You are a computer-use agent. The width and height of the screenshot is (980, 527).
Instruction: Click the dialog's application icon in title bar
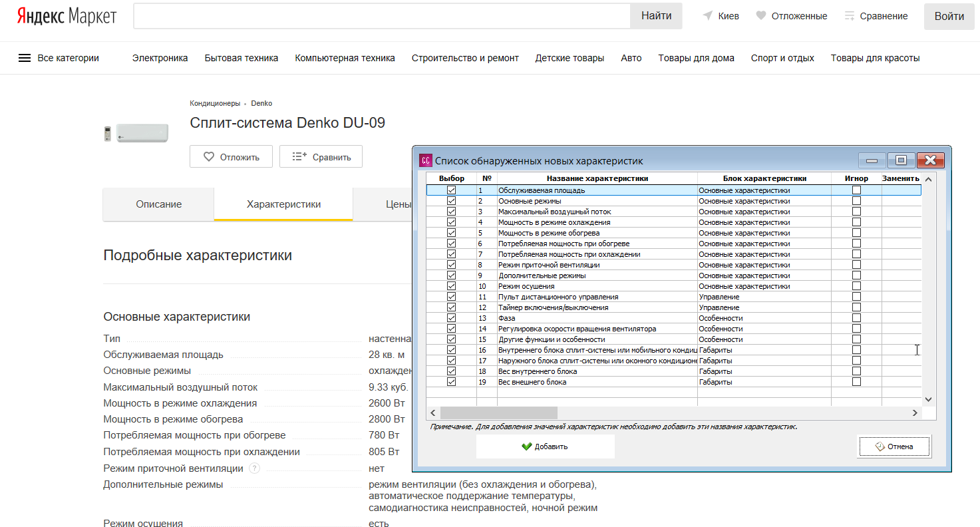(426, 160)
